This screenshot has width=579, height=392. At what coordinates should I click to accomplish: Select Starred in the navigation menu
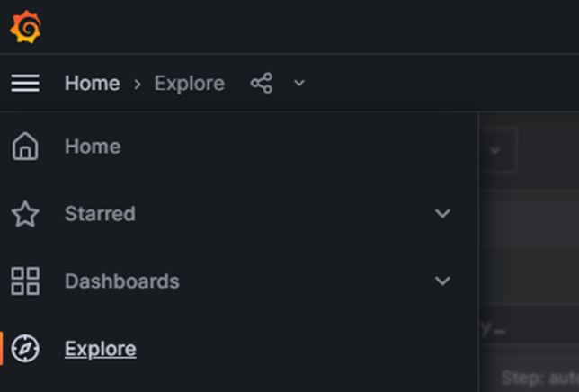[100, 214]
